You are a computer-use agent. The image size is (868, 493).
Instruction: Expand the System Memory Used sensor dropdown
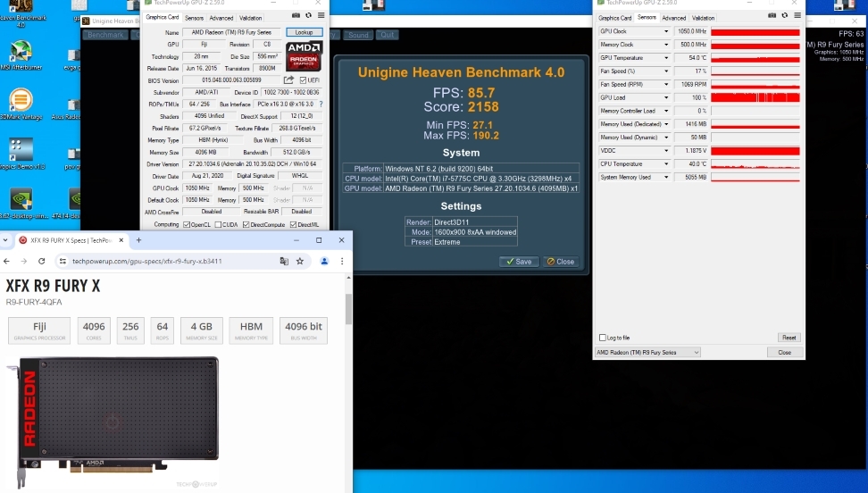click(x=666, y=177)
